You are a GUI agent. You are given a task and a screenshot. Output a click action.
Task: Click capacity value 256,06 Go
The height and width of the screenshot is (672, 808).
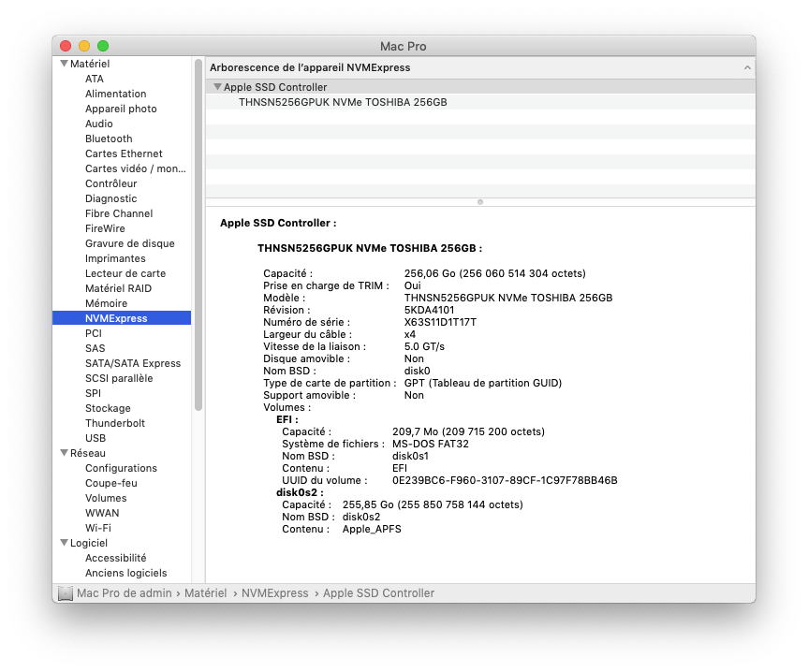494,273
